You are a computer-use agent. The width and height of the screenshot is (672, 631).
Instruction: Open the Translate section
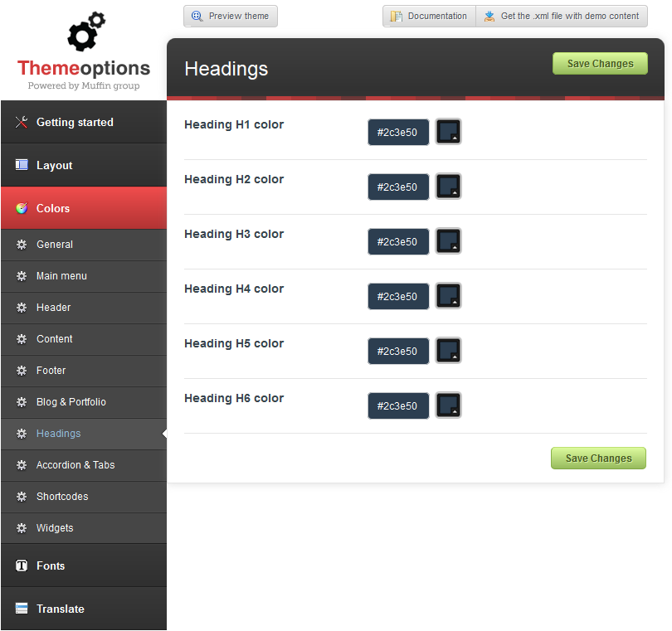tap(84, 609)
